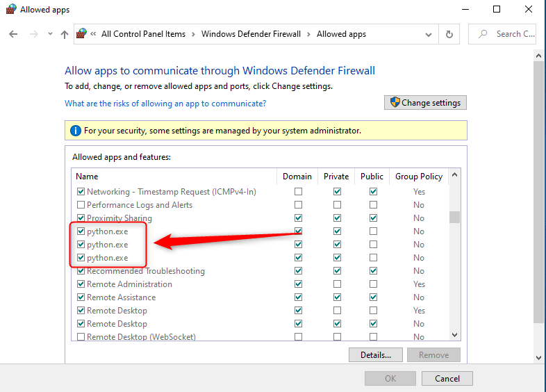Maximize the Allowed apps window
The width and height of the screenshot is (546, 392).
pyautogui.click(x=497, y=10)
